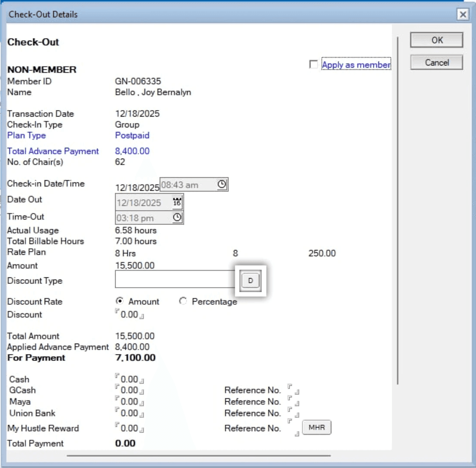Click the My Hustle Reward amount field

coord(130,428)
